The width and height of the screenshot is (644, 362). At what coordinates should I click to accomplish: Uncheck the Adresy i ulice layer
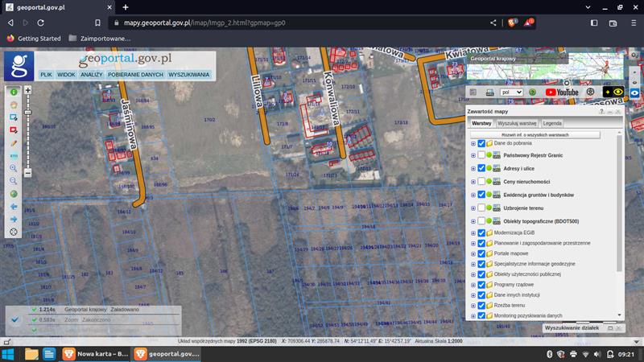pyautogui.click(x=481, y=168)
